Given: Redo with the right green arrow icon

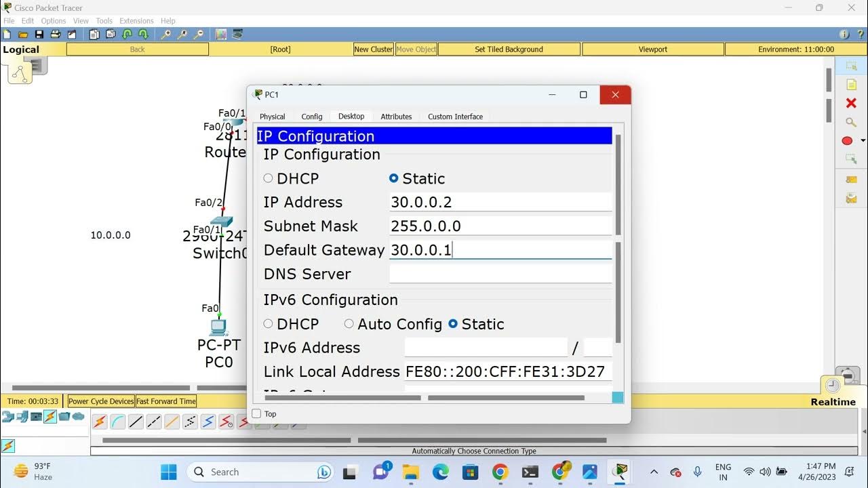Looking at the screenshot, I should [x=143, y=34].
